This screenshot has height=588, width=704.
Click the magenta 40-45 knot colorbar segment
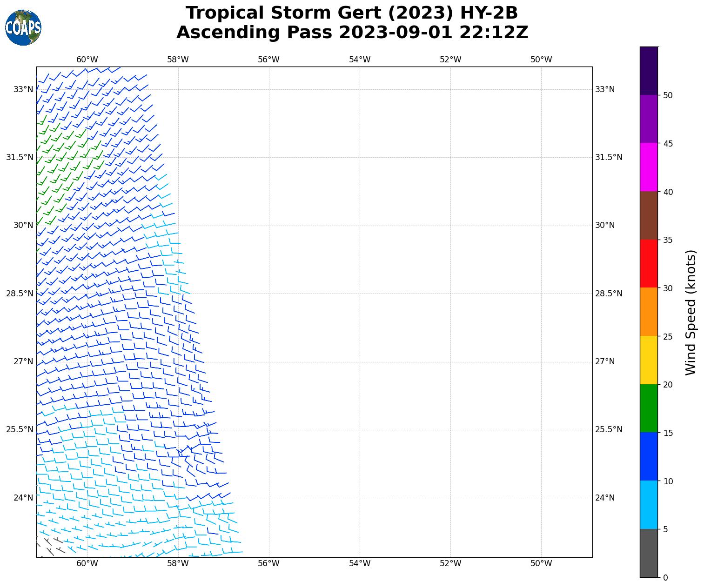[x=649, y=167]
